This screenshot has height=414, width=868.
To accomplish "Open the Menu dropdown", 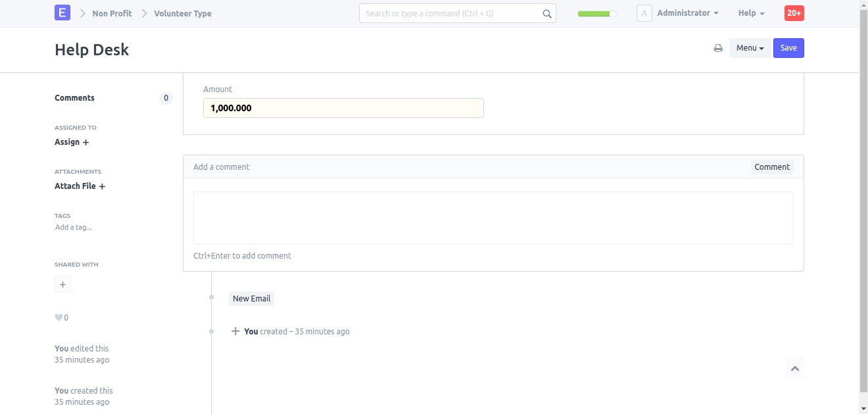I will click(750, 48).
